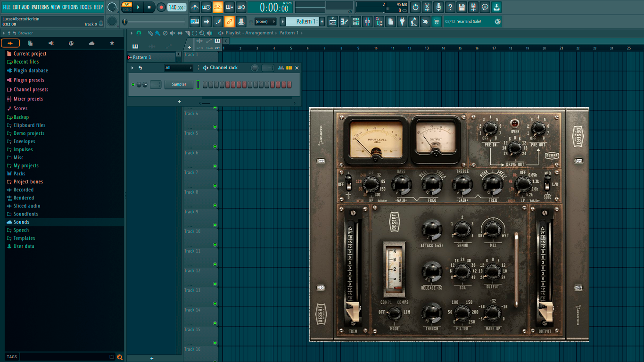The height and width of the screenshot is (362, 644).
Task: Open the All channel filter dropdown
Action: pyautogui.click(x=179, y=68)
